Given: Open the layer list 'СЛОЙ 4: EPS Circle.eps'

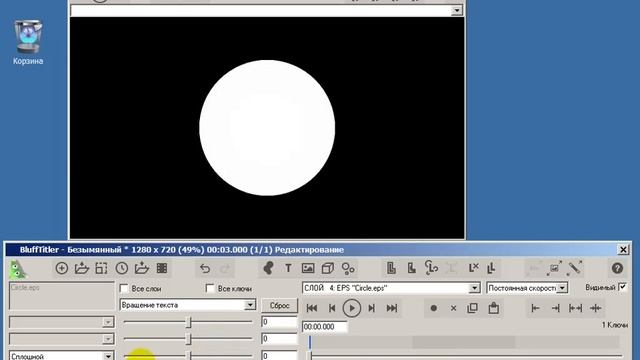Looking at the screenshot, I should (x=474, y=288).
